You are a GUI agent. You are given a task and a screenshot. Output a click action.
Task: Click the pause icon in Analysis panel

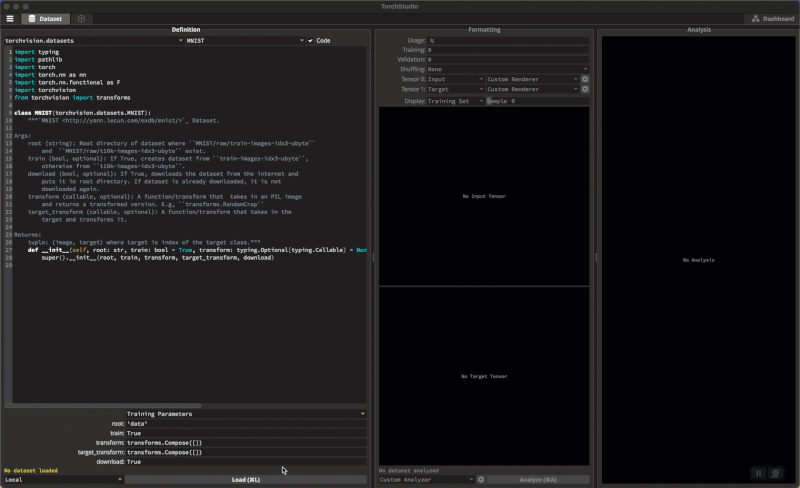click(758, 473)
